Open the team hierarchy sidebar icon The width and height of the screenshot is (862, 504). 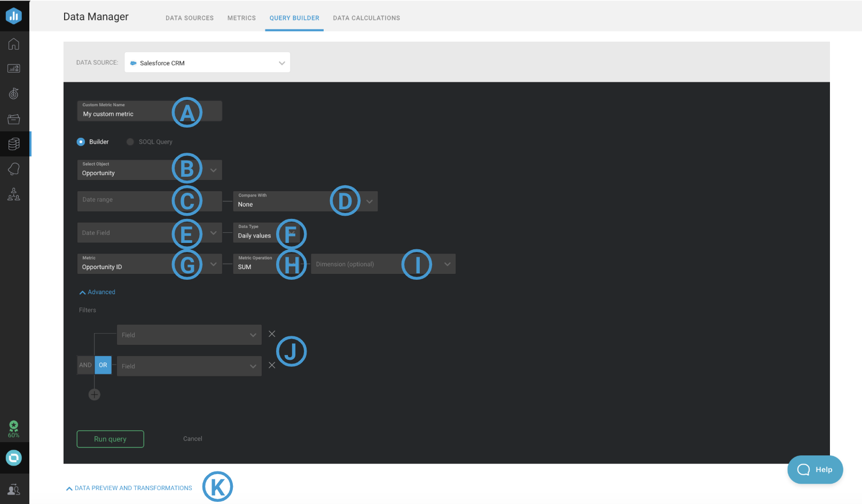point(14,194)
